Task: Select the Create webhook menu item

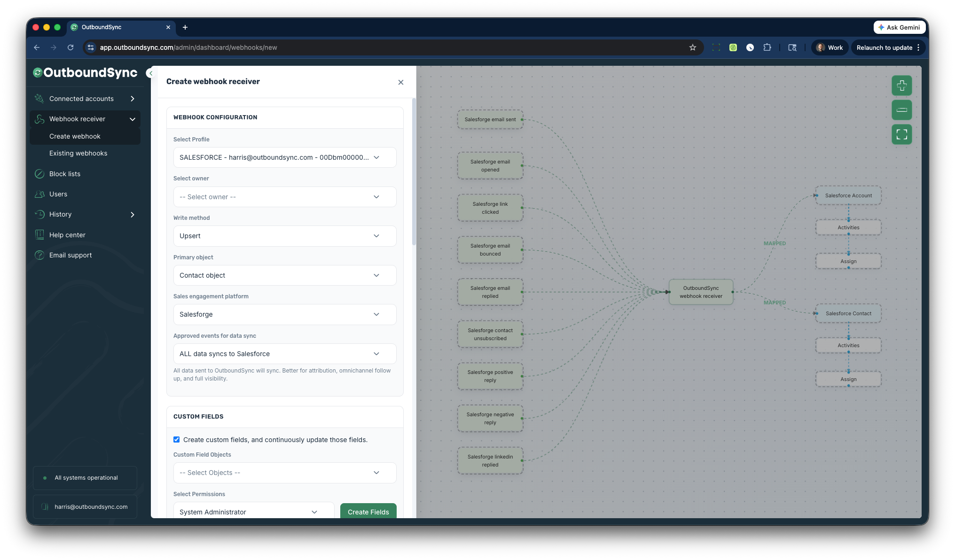Action: (75, 136)
